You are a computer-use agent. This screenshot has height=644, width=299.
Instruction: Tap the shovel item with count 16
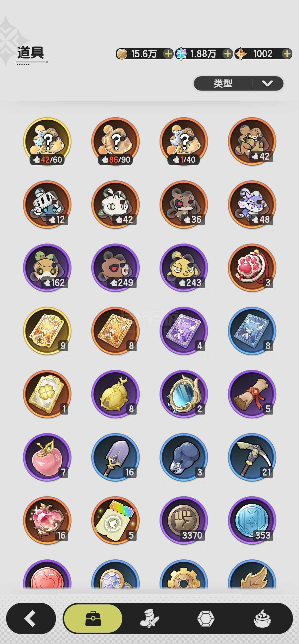[x=115, y=457]
